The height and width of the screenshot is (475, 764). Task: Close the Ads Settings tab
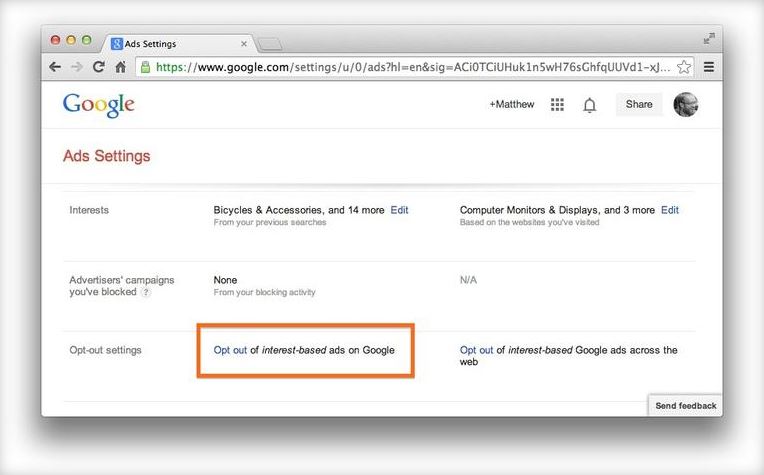(x=244, y=44)
